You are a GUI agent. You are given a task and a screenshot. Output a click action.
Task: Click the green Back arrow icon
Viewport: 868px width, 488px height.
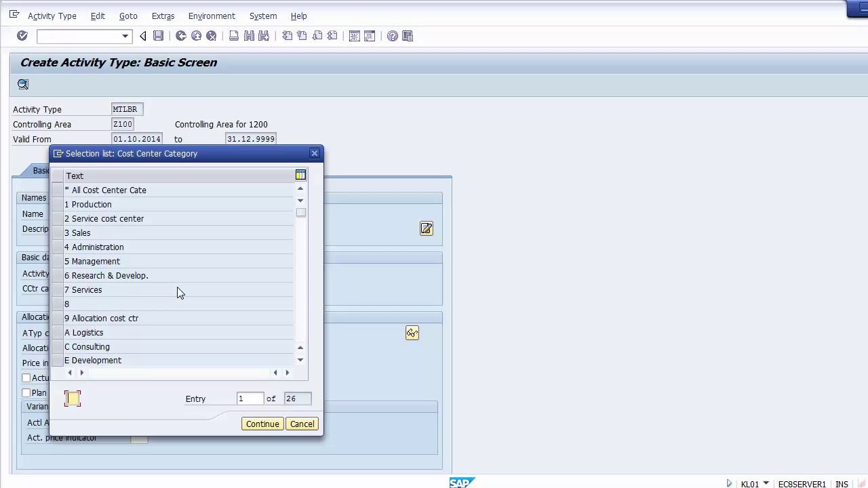coord(181,36)
